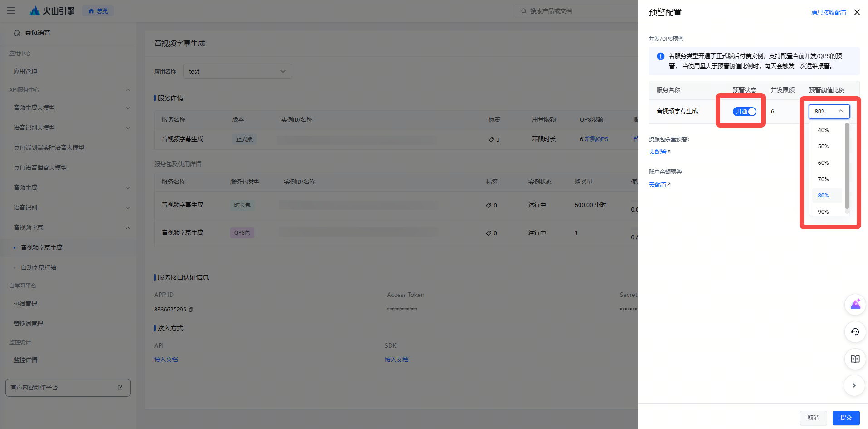Open 有声内容创作平台 button
868x429 pixels.
point(68,388)
